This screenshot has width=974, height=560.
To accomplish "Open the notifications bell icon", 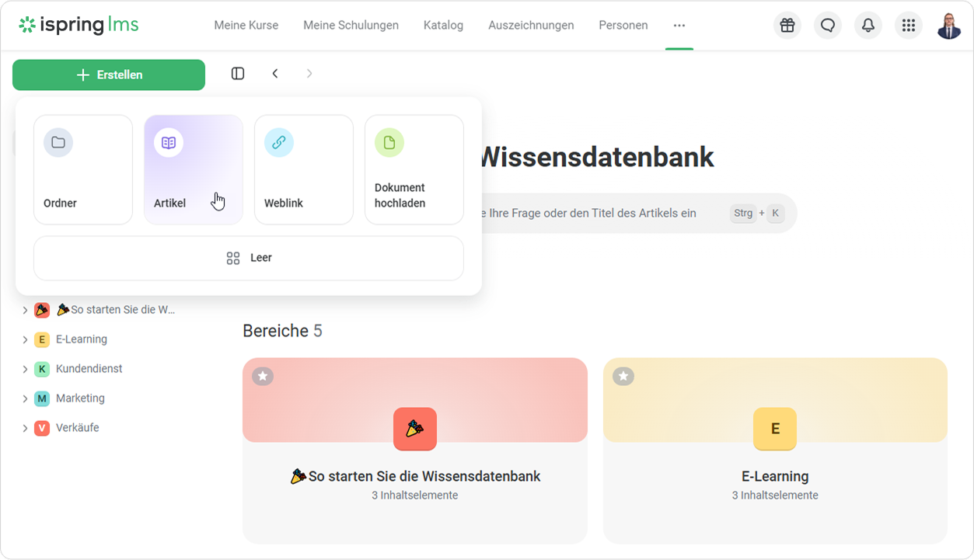I will point(868,26).
